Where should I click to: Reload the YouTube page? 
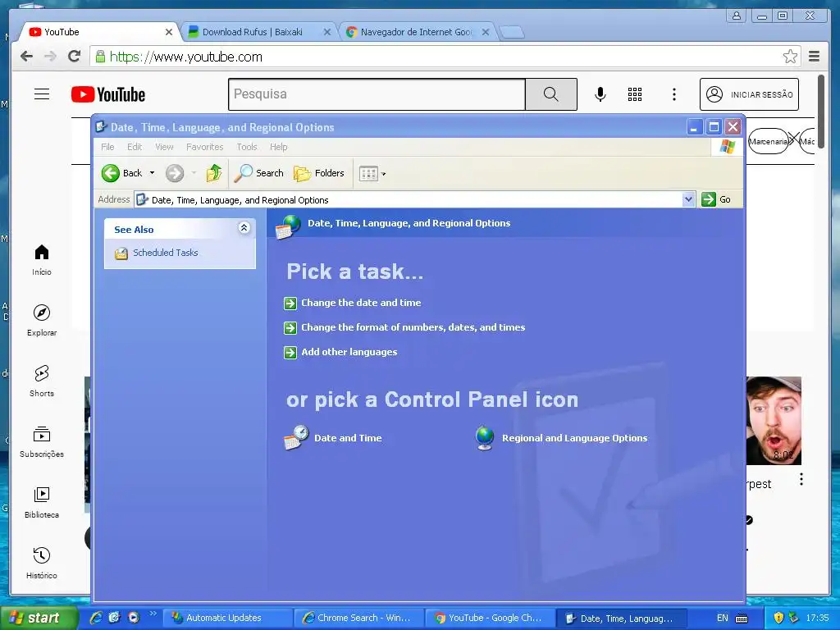(75, 57)
